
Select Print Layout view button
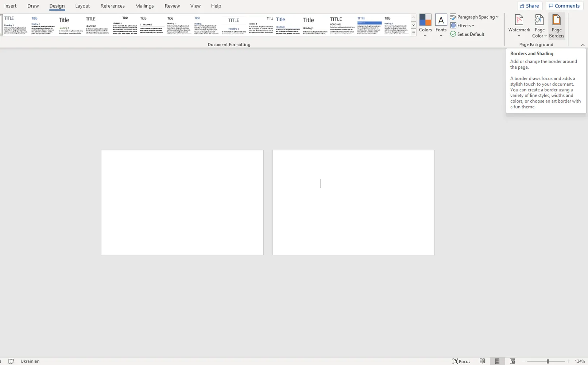pos(497,361)
